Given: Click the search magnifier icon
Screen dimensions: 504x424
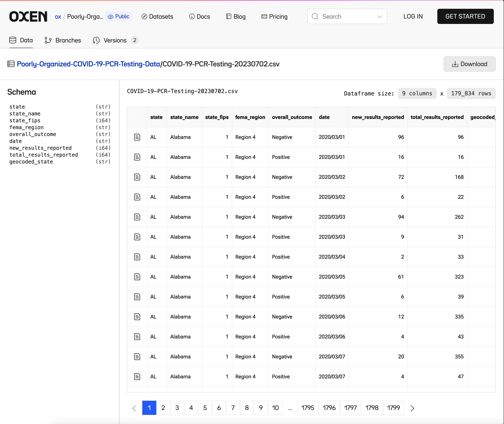Looking at the screenshot, I should point(315,16).
